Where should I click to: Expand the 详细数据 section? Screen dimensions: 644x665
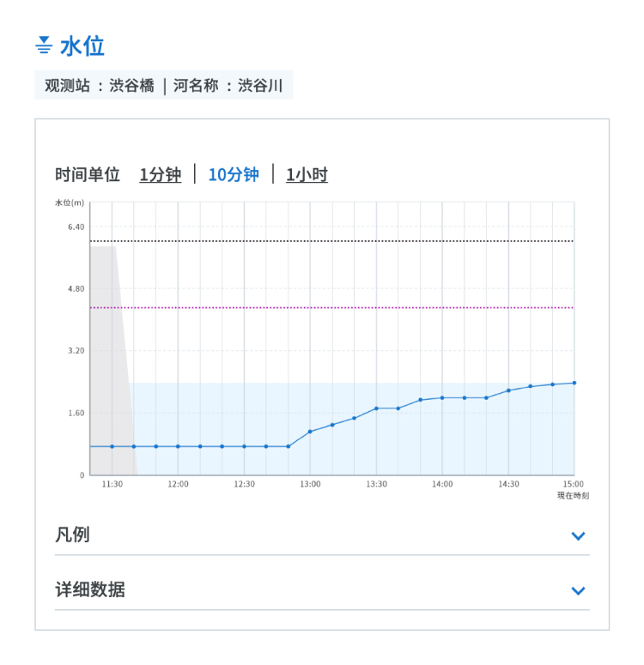(x=322, y=590)
